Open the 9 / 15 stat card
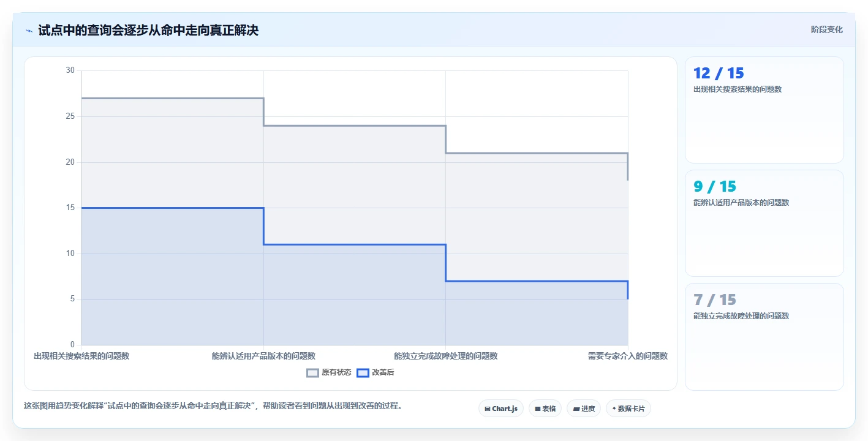This screenshot has height=441, width=868. pyautogui.click(x=764, y=224)
